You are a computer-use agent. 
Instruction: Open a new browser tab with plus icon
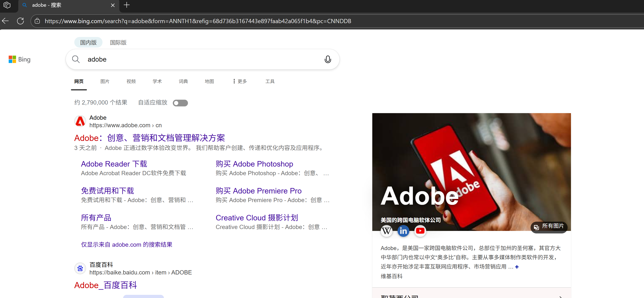pyautogui.click(x=127, y=5)
